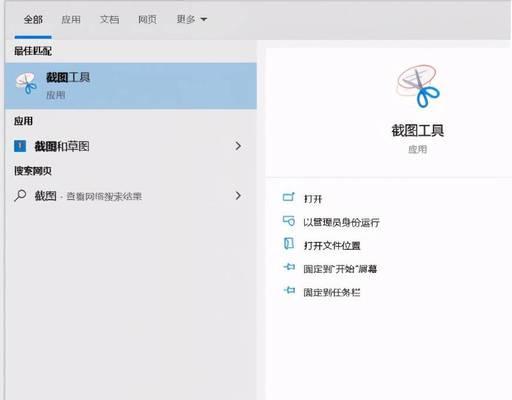Expand the arrow beside 截图 web search

238,196
